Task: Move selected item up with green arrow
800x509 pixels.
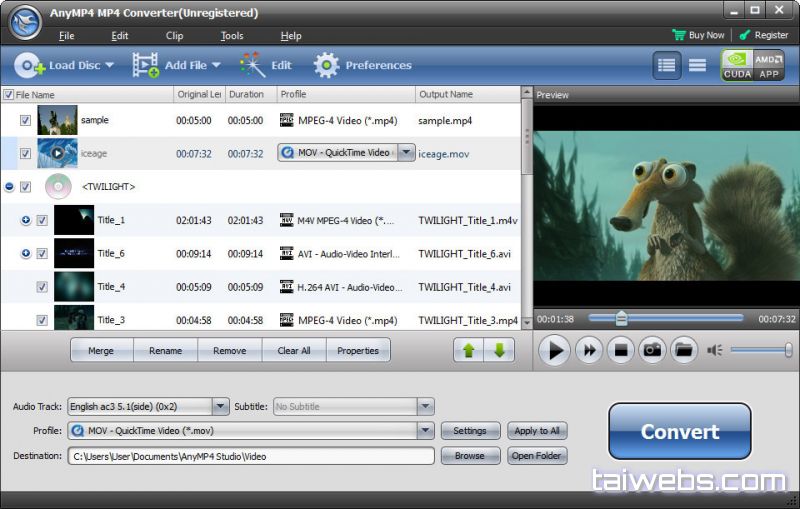Action: pos(467,351)
